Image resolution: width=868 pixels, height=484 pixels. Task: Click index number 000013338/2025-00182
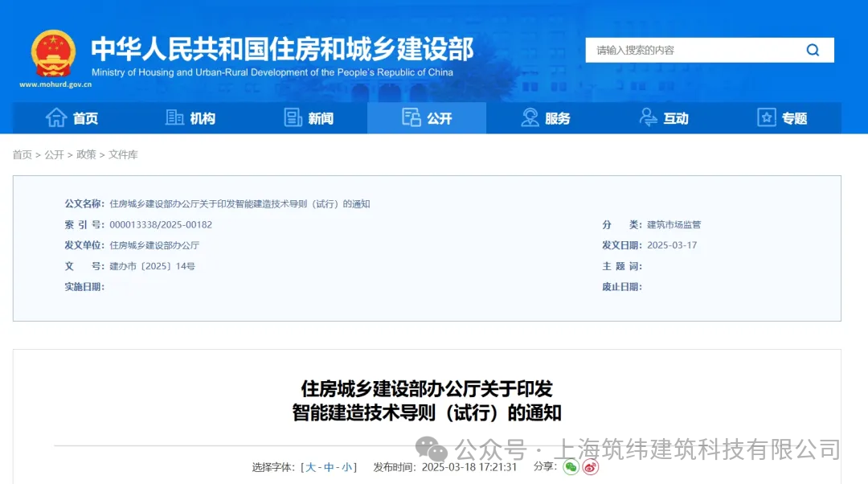tap(161, 225)
